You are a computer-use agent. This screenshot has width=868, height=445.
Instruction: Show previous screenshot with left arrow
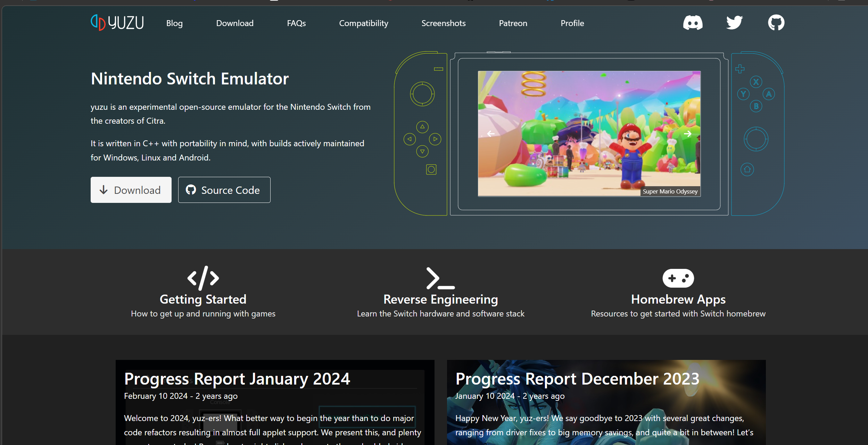[491, 134]
